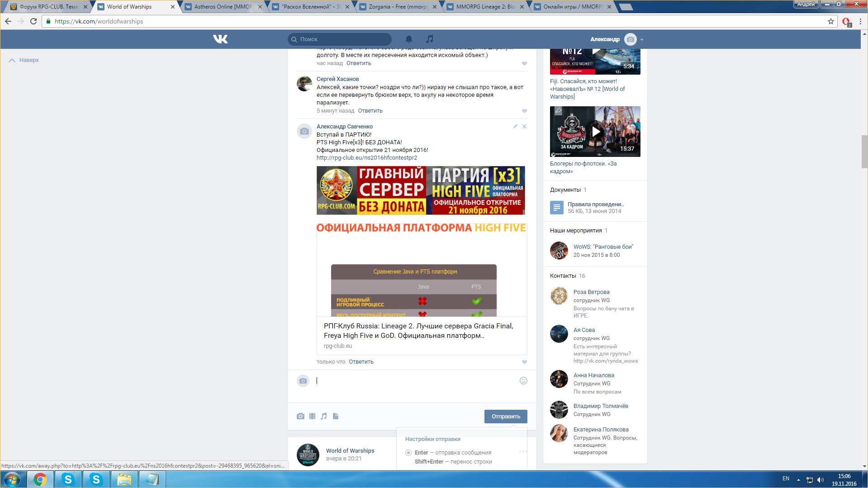
Task: Attach video using film icon
Action: (x=312, y=416)
